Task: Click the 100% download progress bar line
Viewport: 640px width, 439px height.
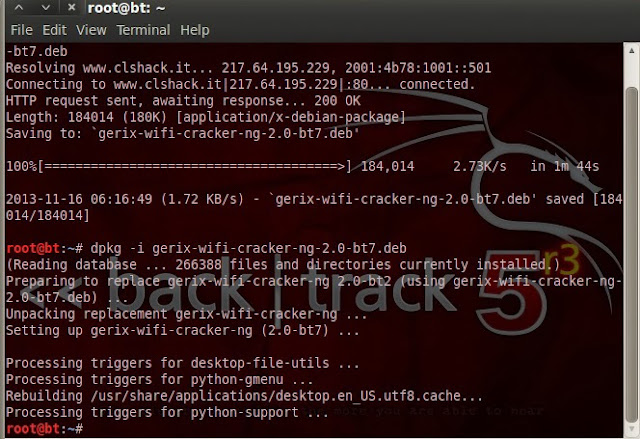Action: [302, 166]
